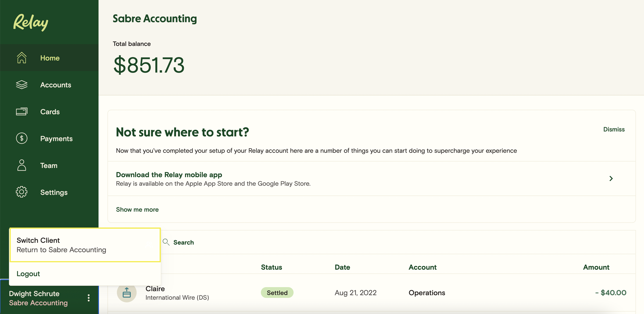
Task: Select the Claire transaction name
Action: [155, 288]
